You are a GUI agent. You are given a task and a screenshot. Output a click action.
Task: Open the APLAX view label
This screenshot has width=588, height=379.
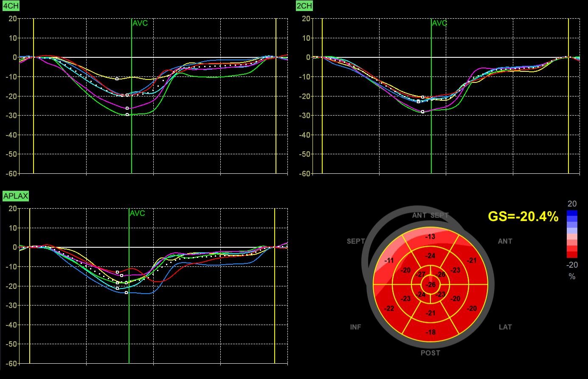[x=15, y=196]
